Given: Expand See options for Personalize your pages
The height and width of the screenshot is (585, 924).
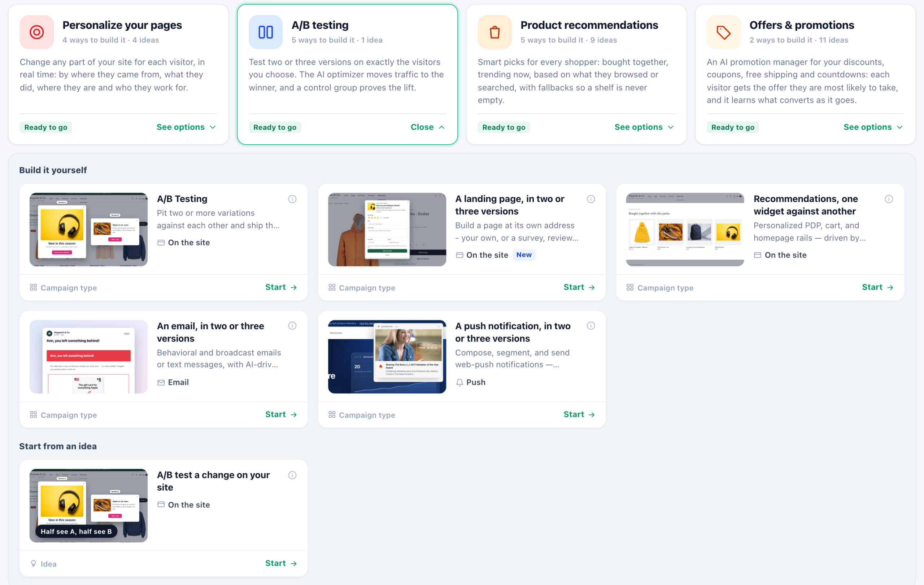Looking at the screenshot, I should coord(186,127).
